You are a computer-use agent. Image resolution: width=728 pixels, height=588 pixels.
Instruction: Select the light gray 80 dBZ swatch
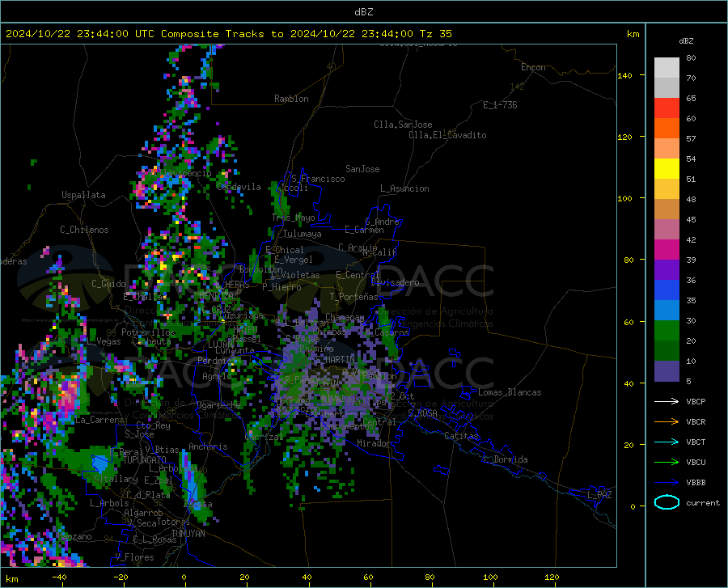point(667,67)
